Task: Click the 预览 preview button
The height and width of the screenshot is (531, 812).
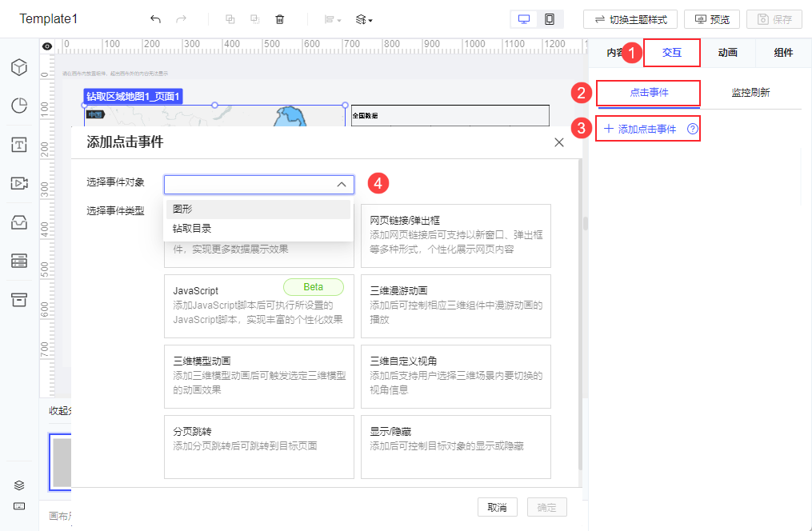Action: 712,20
